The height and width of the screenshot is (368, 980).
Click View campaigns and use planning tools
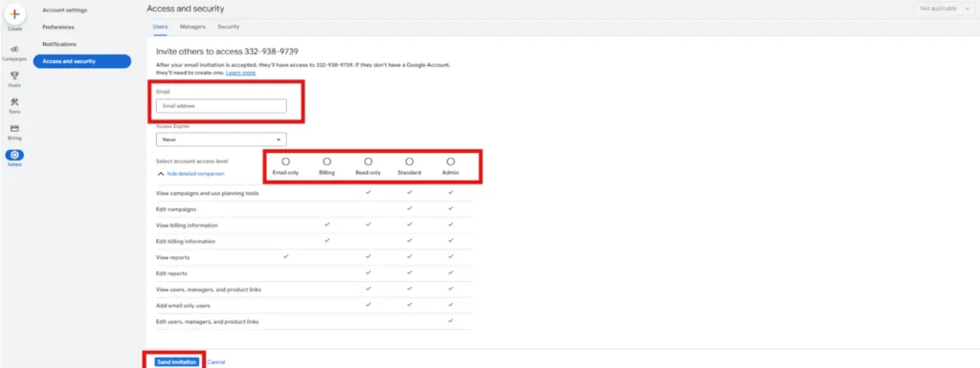click(x=207, y=193)
